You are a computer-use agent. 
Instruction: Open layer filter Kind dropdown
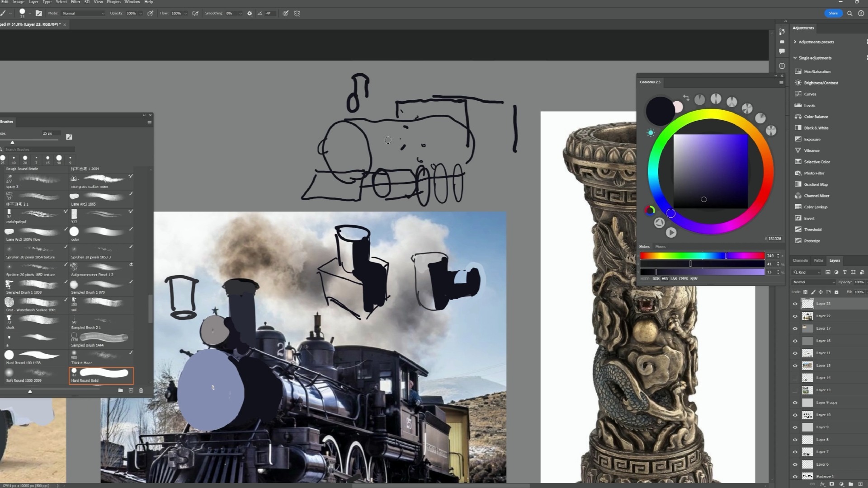tap(807, 272)
